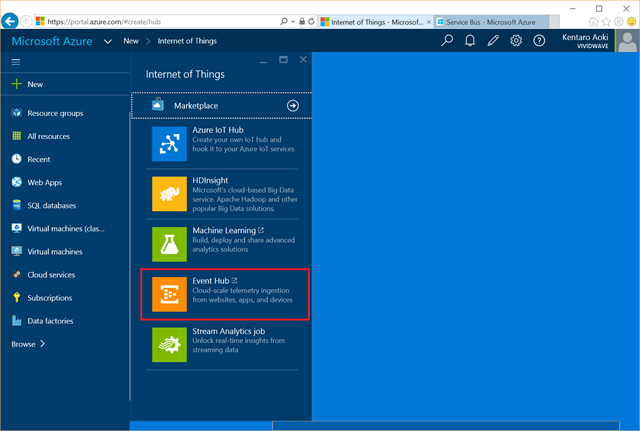This screenshot has width=640, height=431.
Task: Click the horizontal scrollbar at bottom
Action: [x=446, y=425]
